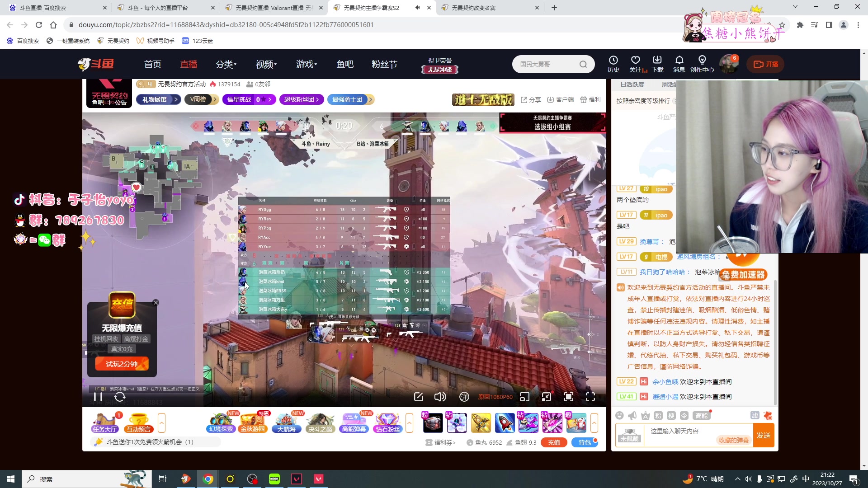
Task: Open 福利 benefits link
Action: click(590, 99)
